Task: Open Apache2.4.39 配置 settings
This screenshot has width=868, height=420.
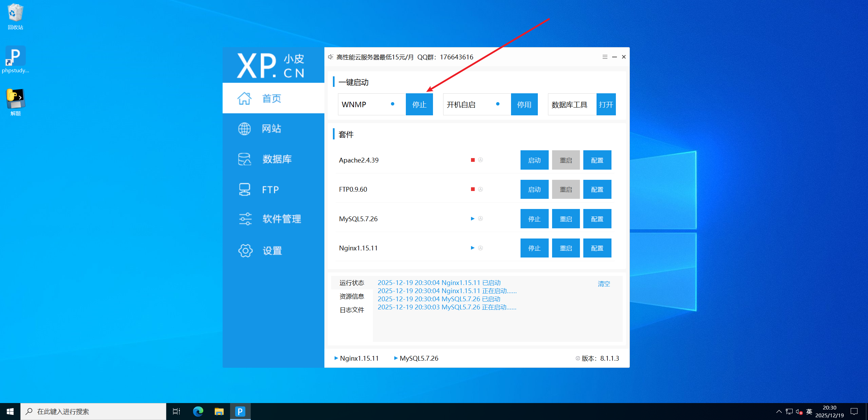Action: 597,160
